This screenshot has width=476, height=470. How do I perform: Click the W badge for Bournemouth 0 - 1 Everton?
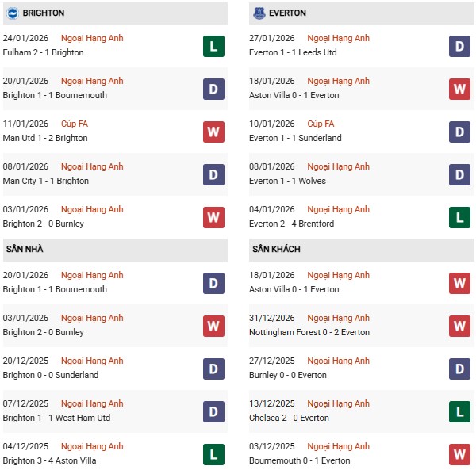tap(459, 454)
